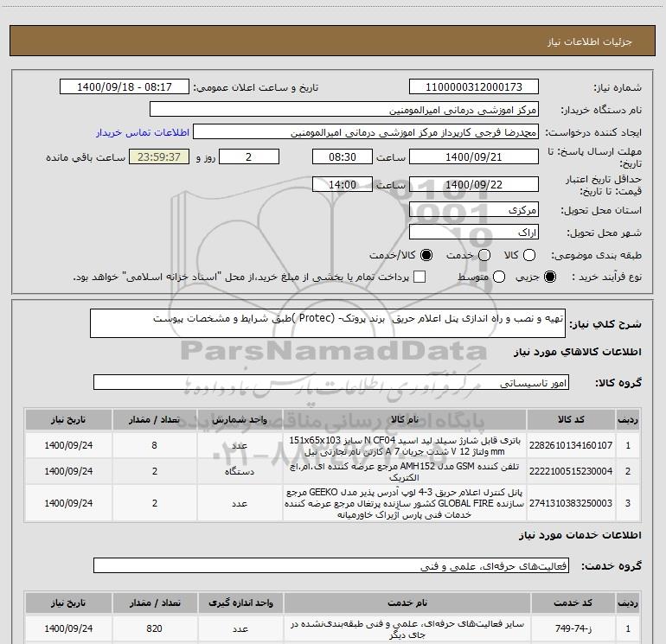The width and height of the screenshot is (666, 644).
Task: Click unit دستگاه in GSM dialer row
Action: [240, 471]
